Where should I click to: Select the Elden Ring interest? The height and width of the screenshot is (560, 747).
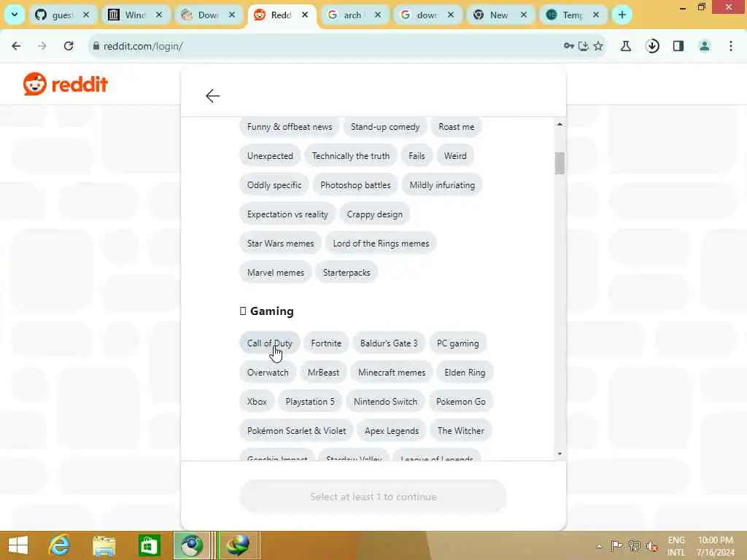(x=465, y=373)
